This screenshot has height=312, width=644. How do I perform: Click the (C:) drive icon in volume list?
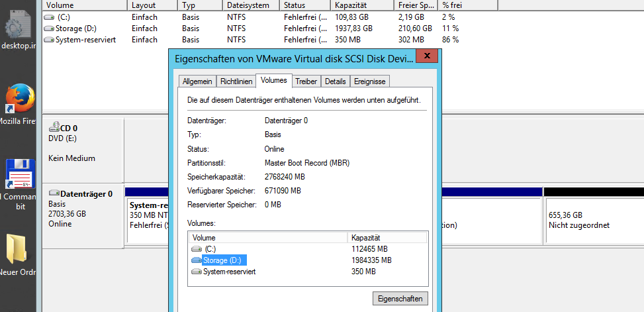[49, 18]
